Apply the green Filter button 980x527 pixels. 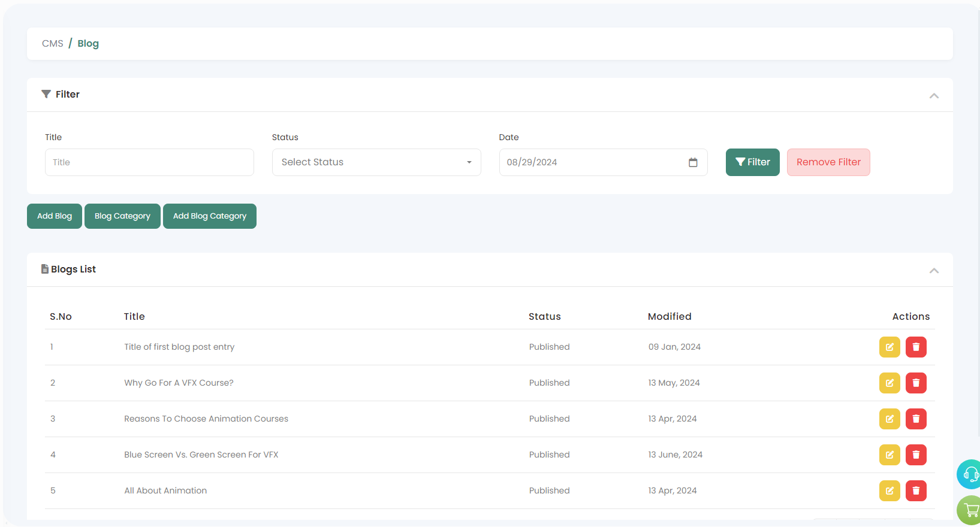click(752, 162)
